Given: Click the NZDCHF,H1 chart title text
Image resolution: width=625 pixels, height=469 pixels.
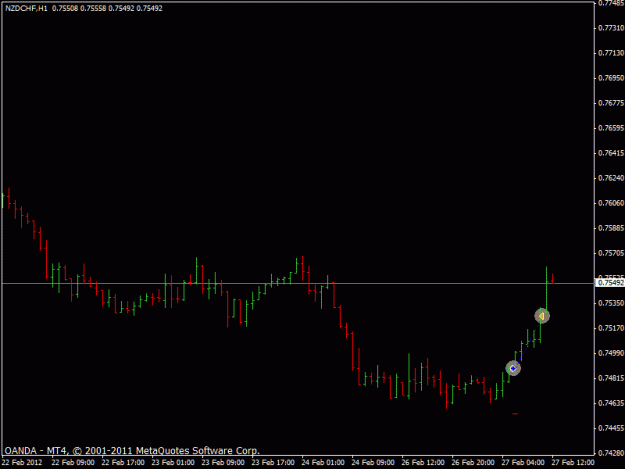Looking at the screenshot, I should coord(26,8).
